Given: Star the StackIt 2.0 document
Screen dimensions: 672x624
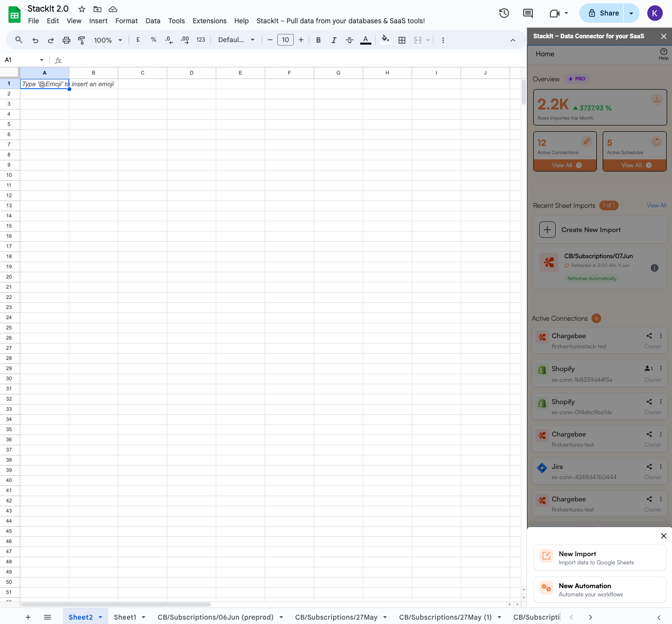Looking at the screenshot, I should (82, 9).
